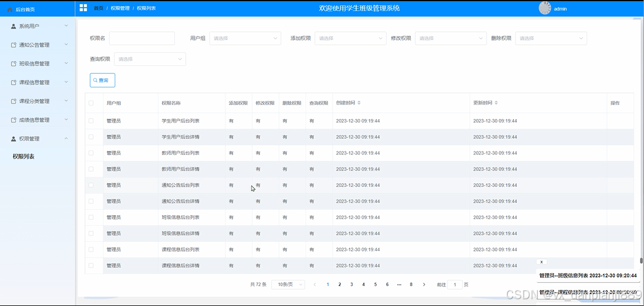Click the 首页 breadcrumb link
The height and width of the screenshot is (306, 644).
(x=99, y=8)
